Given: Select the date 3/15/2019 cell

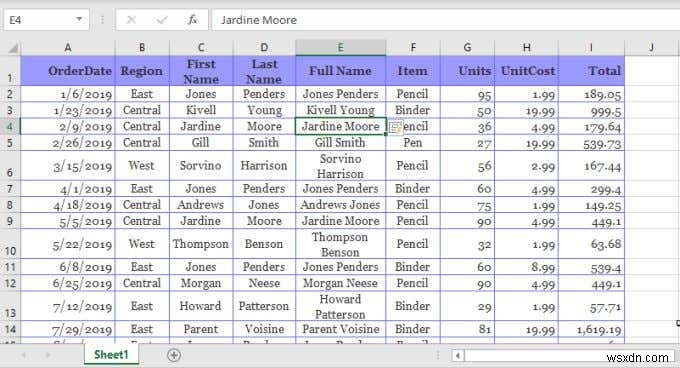Looking at the screenshot, I should 68,166.
